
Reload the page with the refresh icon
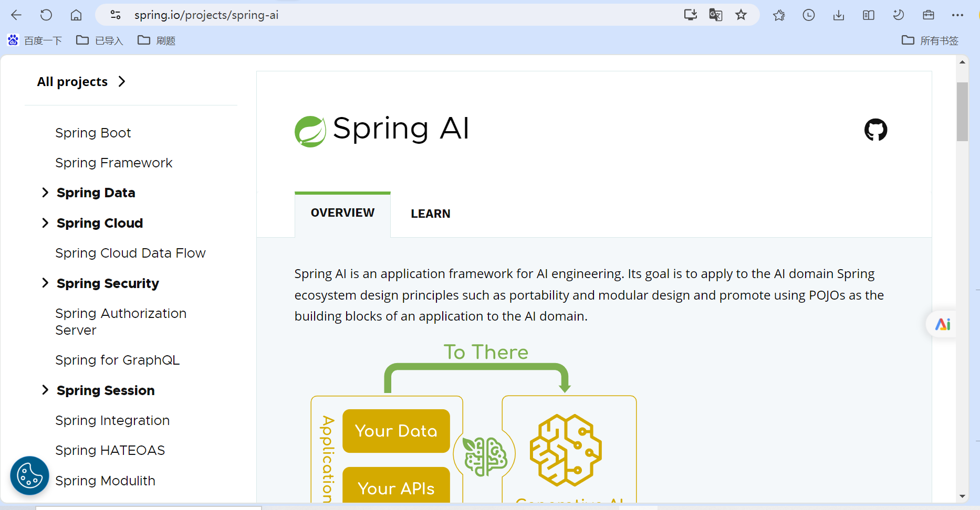point(46,15)
